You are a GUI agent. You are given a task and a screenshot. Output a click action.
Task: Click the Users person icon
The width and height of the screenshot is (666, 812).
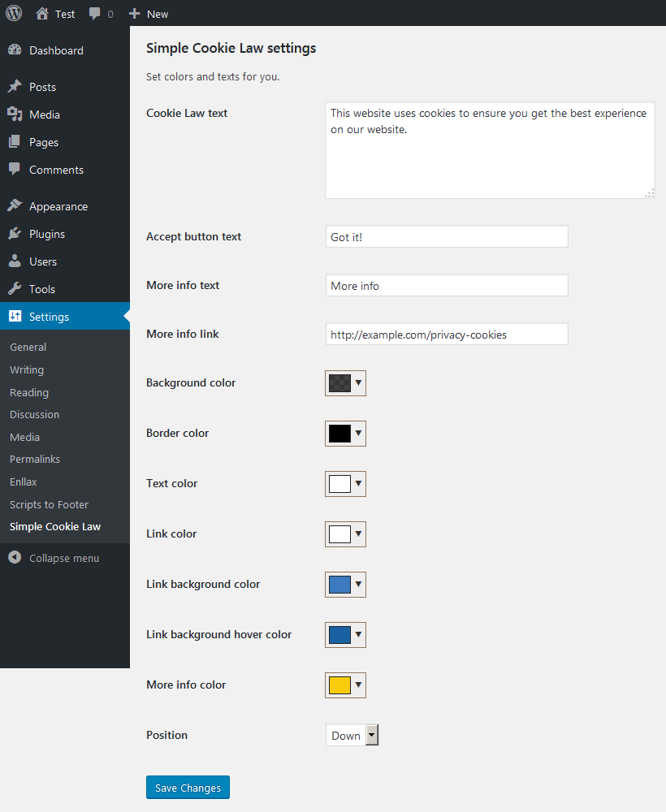click(x=15, y=261)
